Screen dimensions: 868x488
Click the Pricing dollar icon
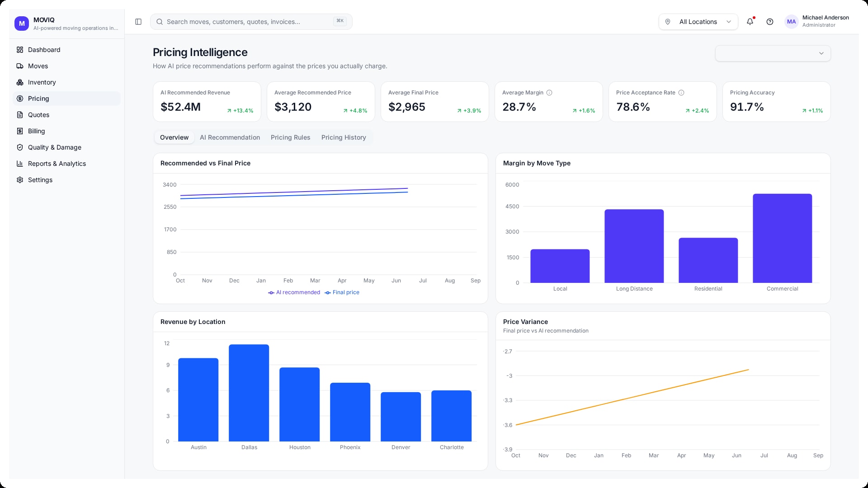pos(20,99)
